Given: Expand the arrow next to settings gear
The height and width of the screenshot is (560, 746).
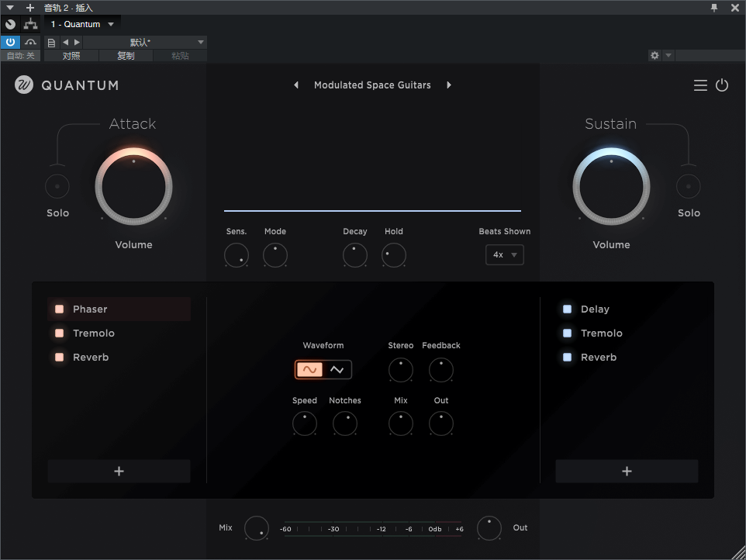Looking at the screenshot, I should click(668, 55).
